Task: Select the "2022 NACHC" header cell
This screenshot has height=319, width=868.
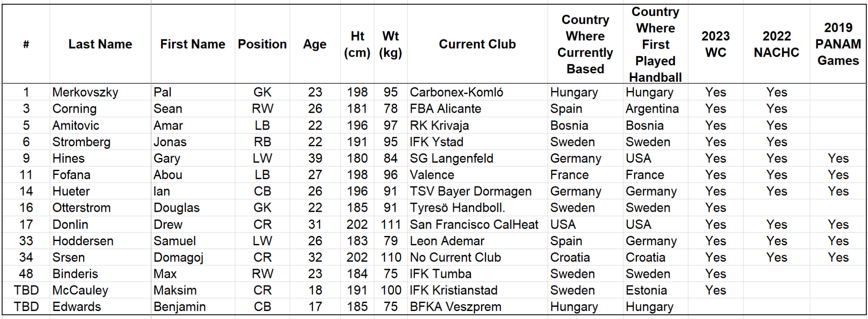Action: 776,44
